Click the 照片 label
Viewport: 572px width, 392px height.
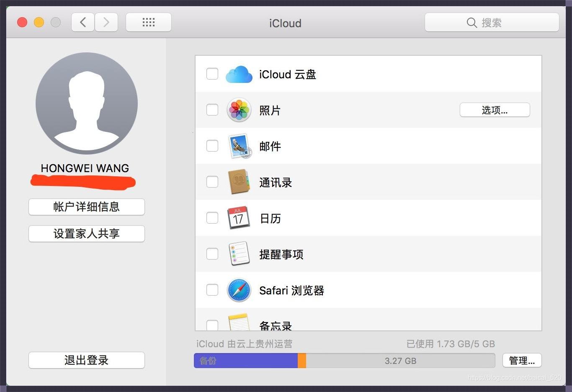click(270, 111)
